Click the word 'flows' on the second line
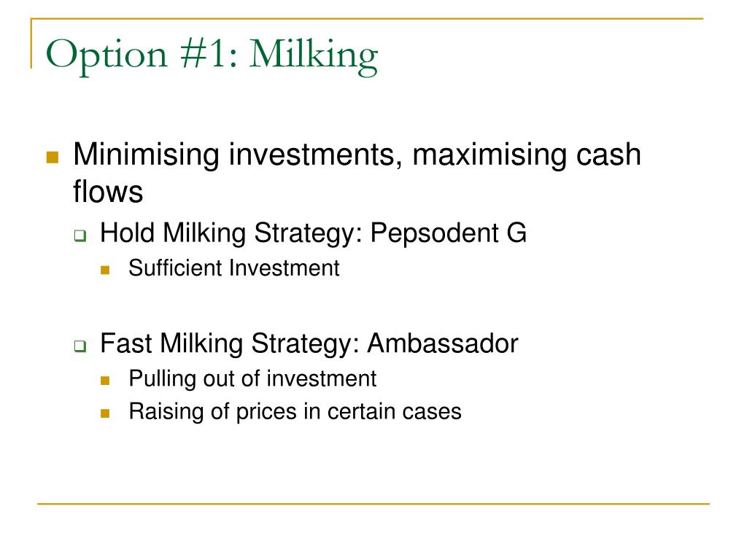 [108, 192]
